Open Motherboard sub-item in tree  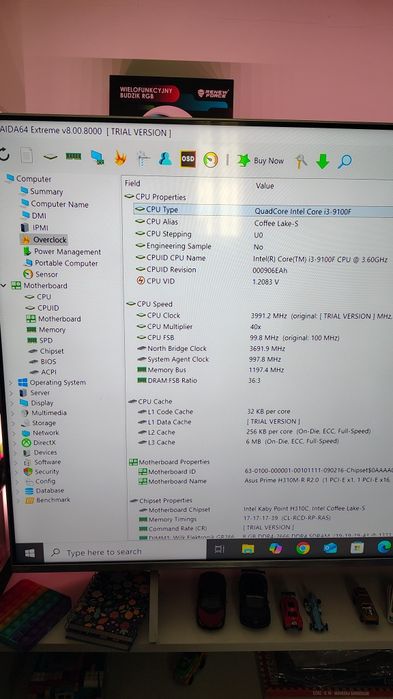(x=53, y=319)
